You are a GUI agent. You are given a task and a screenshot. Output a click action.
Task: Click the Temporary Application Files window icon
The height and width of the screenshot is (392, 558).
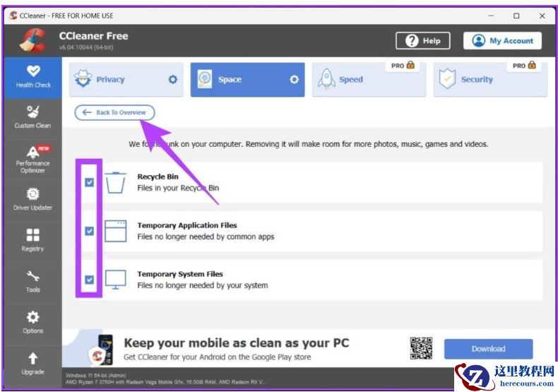116,231
